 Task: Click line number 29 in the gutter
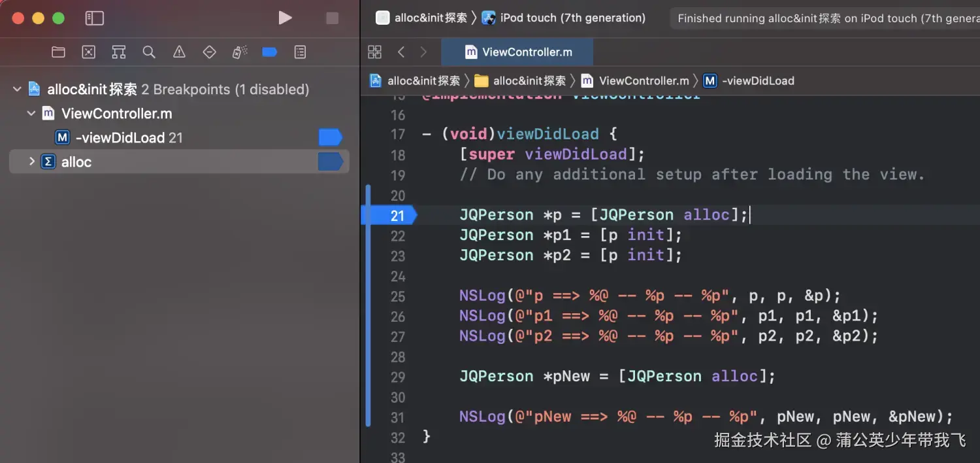[x=398, y=377]
